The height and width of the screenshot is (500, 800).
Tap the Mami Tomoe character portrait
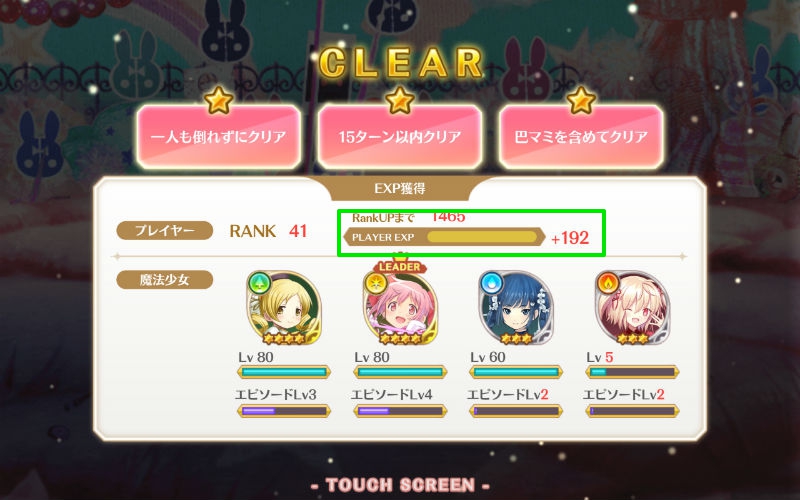(284, 309)
